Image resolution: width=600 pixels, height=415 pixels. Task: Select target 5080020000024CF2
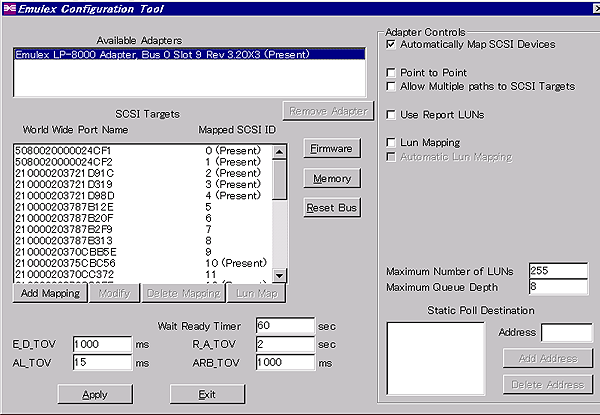click(143, 162)
